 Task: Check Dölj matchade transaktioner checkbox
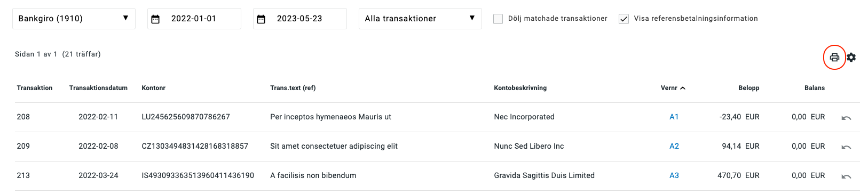(498, 19)
